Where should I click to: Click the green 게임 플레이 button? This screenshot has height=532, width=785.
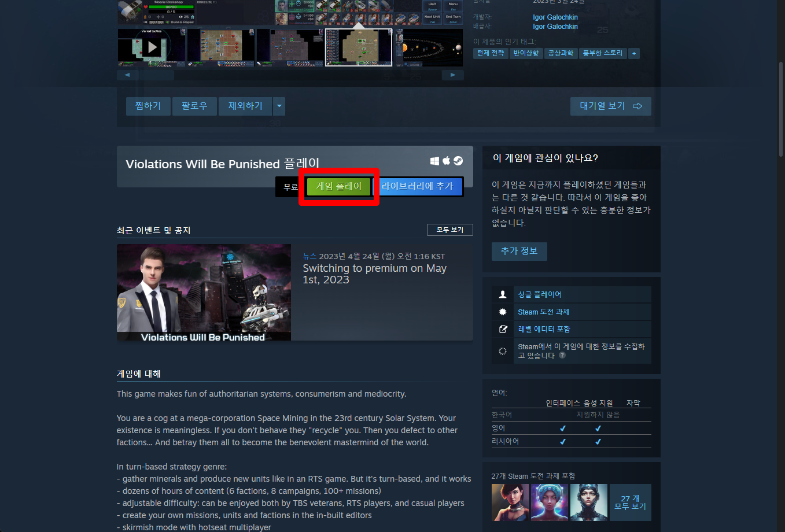(339, 186)
